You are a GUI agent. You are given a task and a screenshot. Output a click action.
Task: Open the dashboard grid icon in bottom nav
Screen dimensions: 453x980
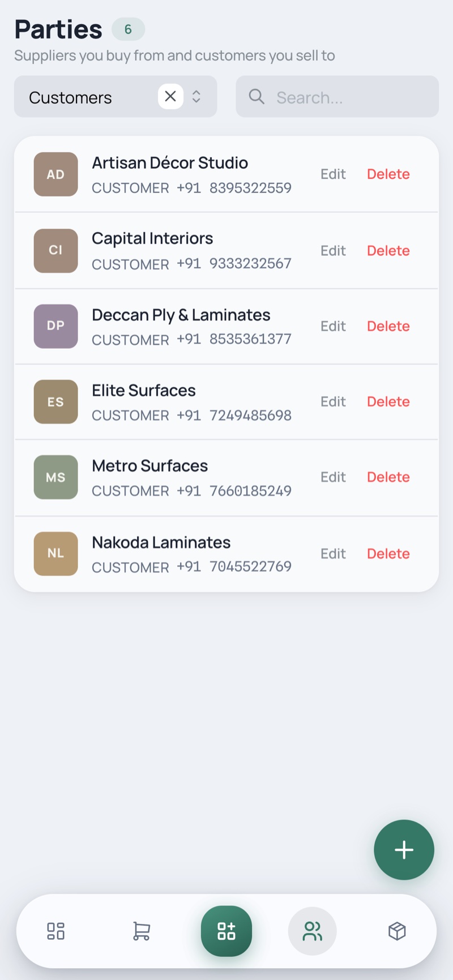tap(55, 931)
